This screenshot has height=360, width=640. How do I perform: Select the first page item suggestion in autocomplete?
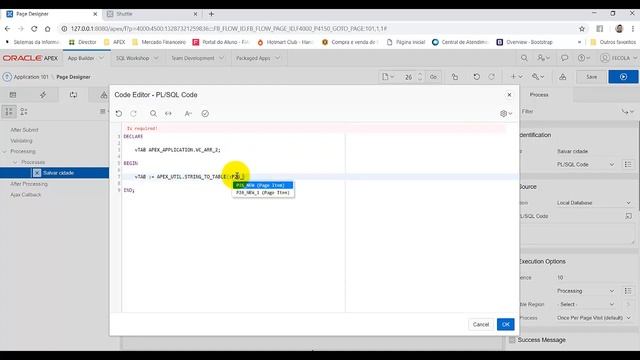(263, 185)
